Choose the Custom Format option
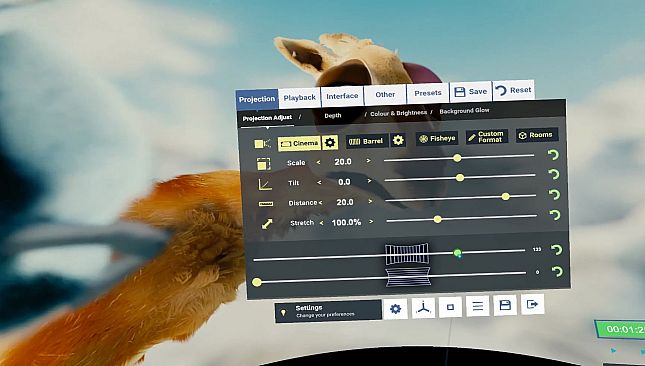645x366 pixels. 487,137
